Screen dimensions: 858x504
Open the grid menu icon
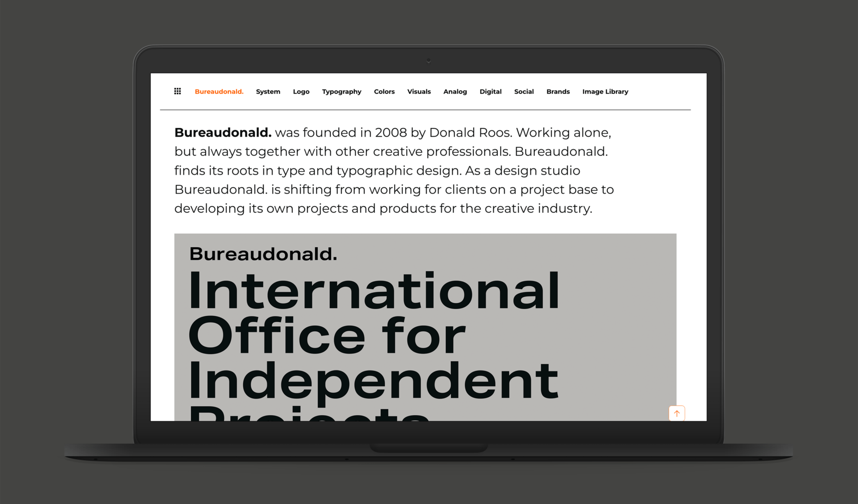[x=177, y=91]
